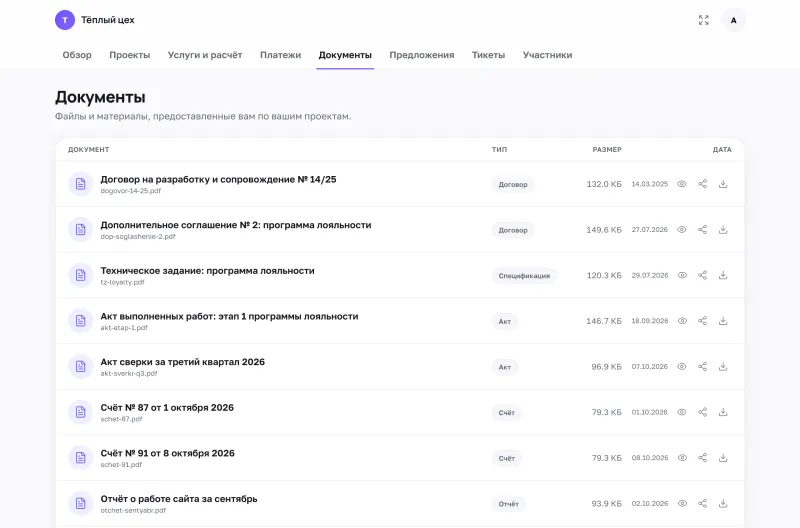The image size is (800, 528).
Task: Select the Документы tab
Action: point(345,55)
